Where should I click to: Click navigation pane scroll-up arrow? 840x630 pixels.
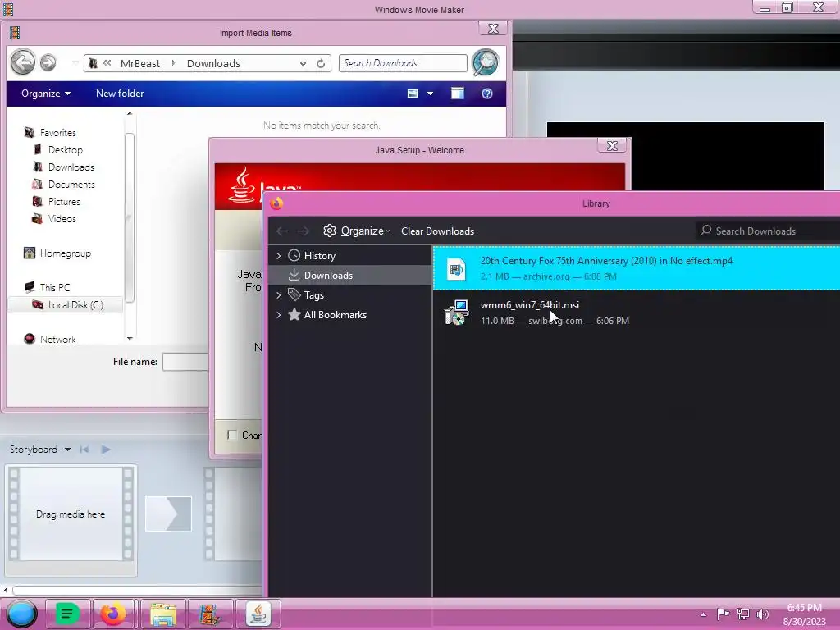pos(129,113)
